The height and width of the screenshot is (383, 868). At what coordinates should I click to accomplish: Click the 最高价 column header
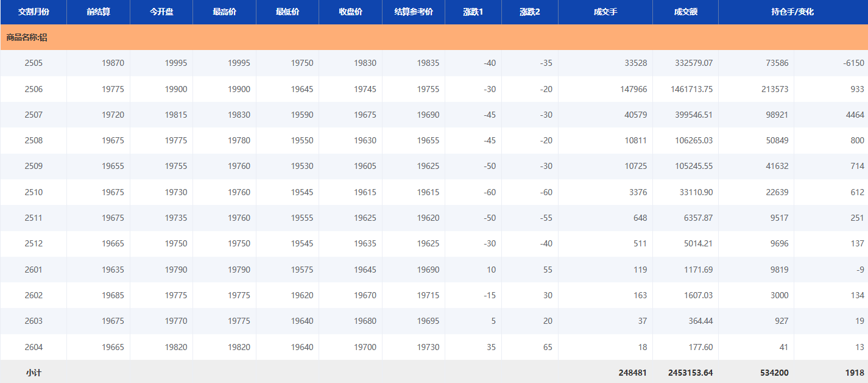click(x=224, y=12)
